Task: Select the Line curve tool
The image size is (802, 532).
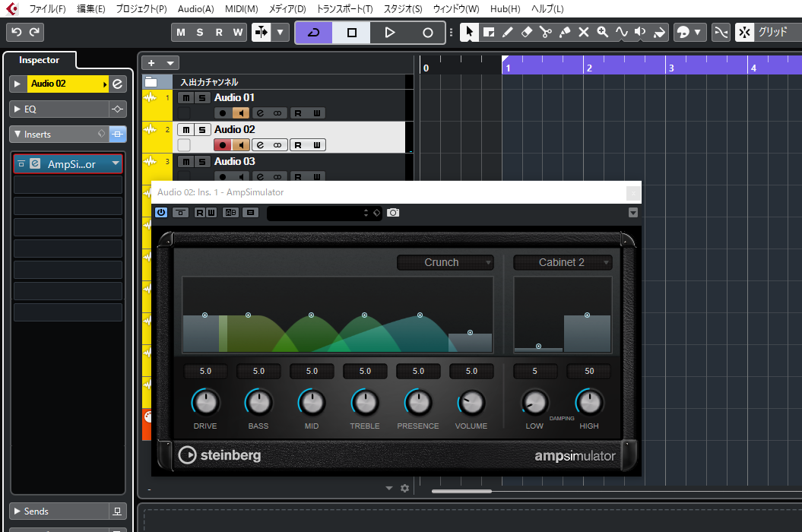Action: (621, 32)
